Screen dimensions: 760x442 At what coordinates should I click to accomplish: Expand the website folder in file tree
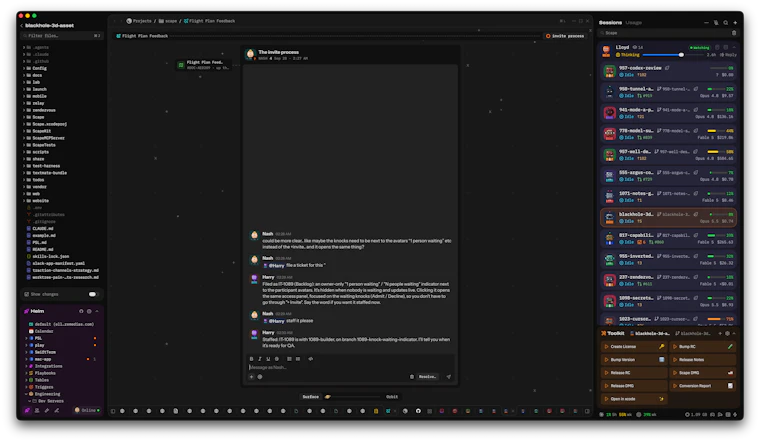pyautogui.click(x=24, y=201)
